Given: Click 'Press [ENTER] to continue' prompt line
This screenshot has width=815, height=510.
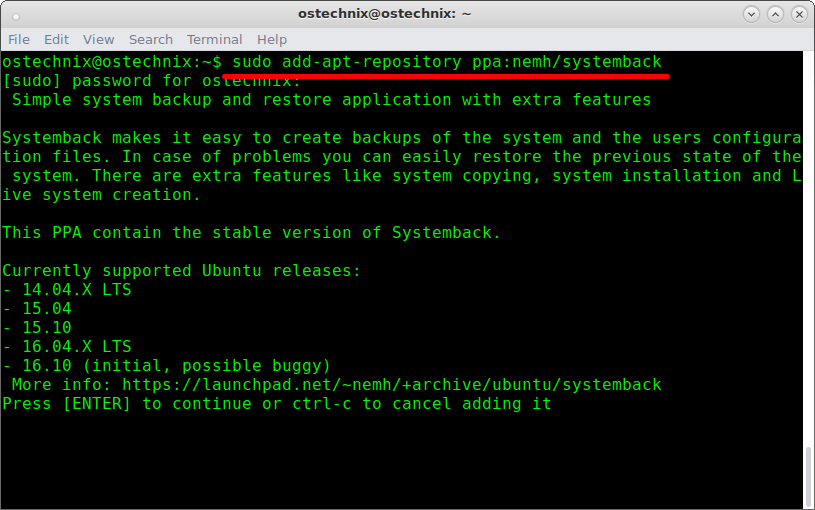Looking at the screenshot, I should pos(277,404).
